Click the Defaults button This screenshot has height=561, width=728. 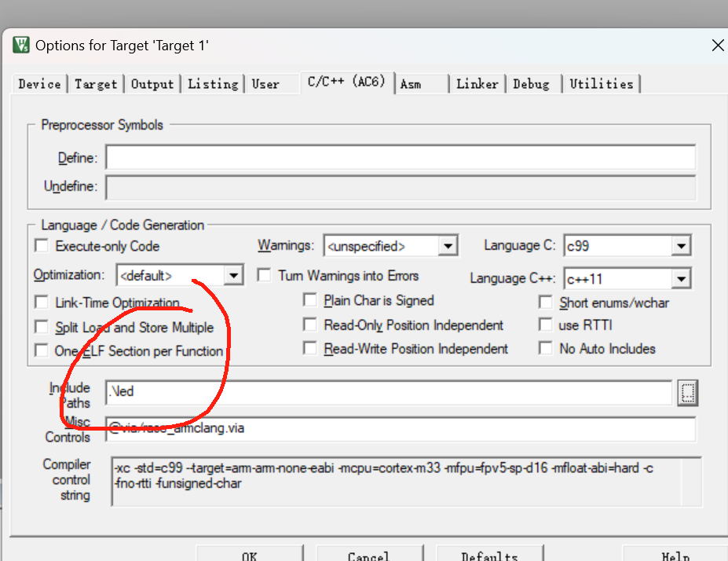(489, 555)
